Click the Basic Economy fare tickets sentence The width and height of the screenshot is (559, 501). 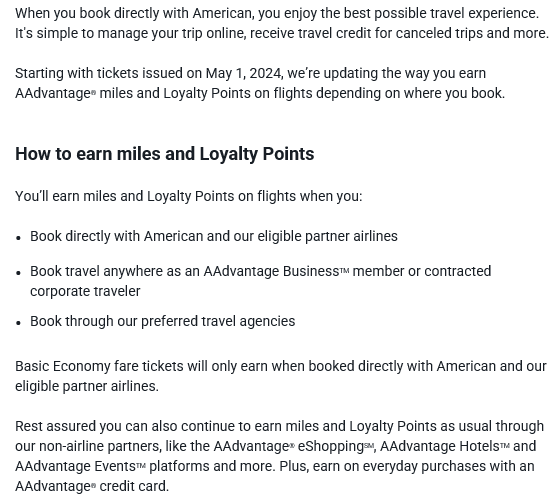pos(281,376)
